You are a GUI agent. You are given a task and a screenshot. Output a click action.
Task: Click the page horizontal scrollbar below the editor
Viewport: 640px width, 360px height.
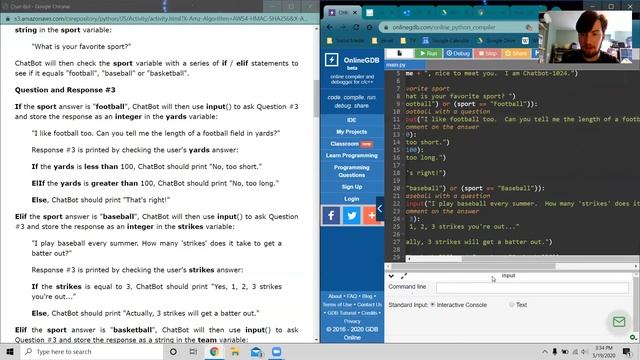click(473, 266)
